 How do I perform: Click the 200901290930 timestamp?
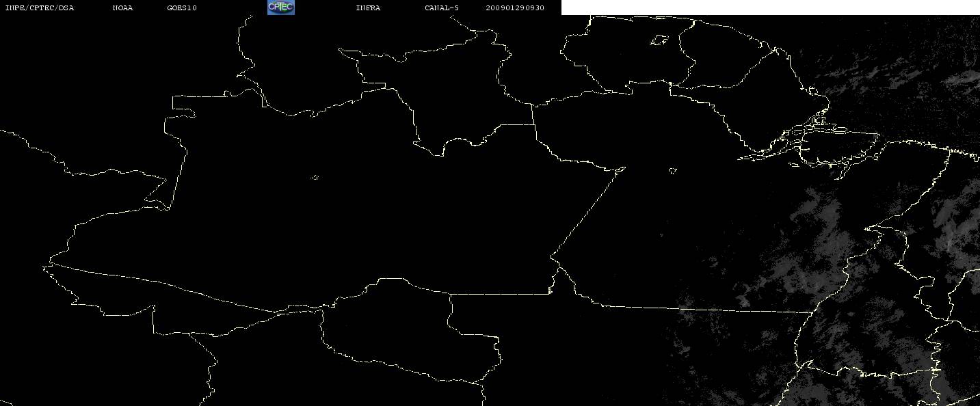[515, 8]
